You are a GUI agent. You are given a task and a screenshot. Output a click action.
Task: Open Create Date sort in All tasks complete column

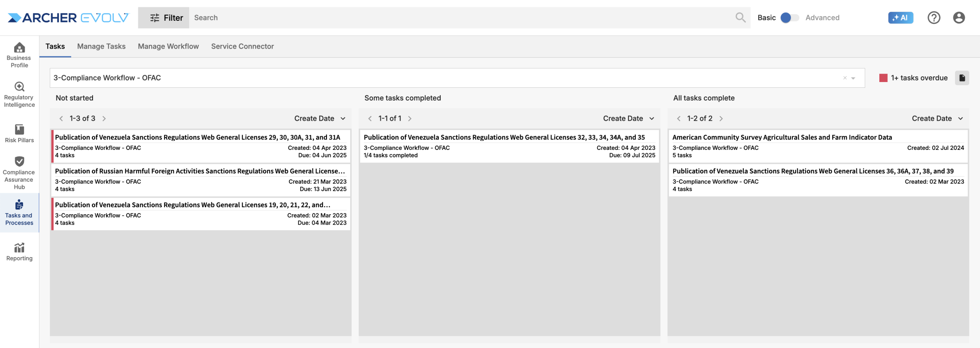pos(937,118)
